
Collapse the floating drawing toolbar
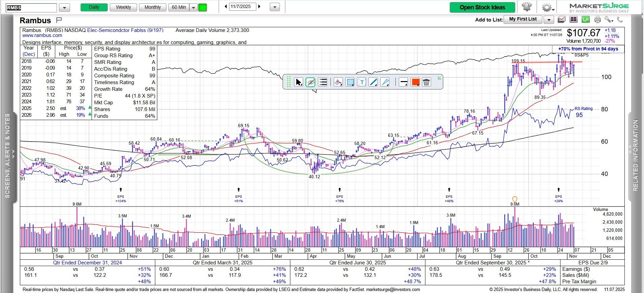click(439, 78)
